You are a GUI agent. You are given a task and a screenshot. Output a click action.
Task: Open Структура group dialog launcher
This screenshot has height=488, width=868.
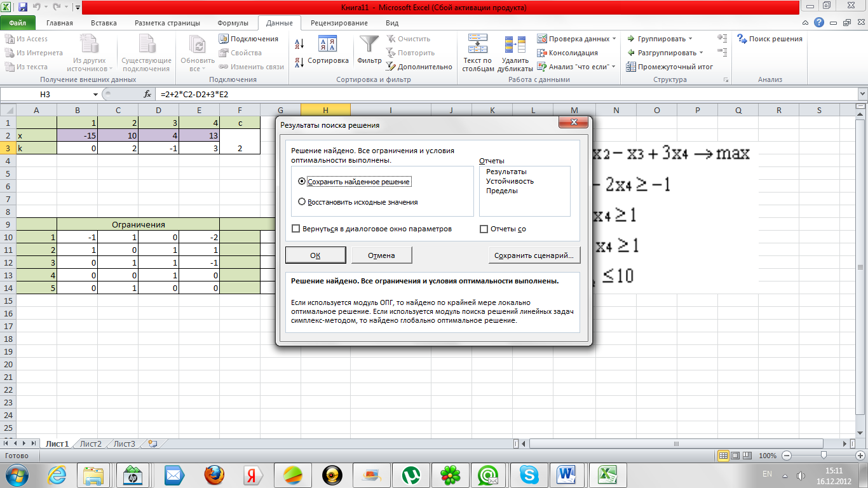[726, 80]
